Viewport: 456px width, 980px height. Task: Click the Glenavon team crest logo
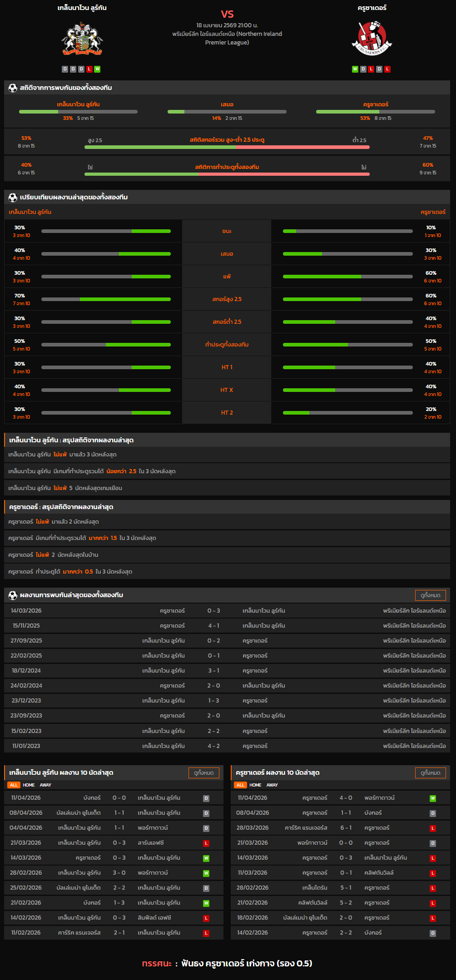(x=82, y=40)
